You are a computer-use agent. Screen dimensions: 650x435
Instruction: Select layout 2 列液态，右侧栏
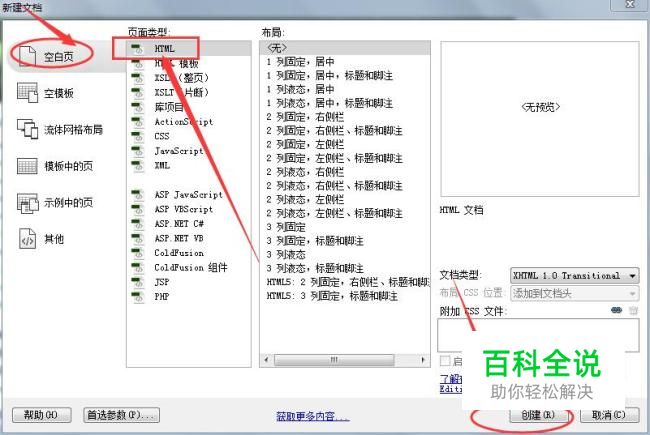345,172
